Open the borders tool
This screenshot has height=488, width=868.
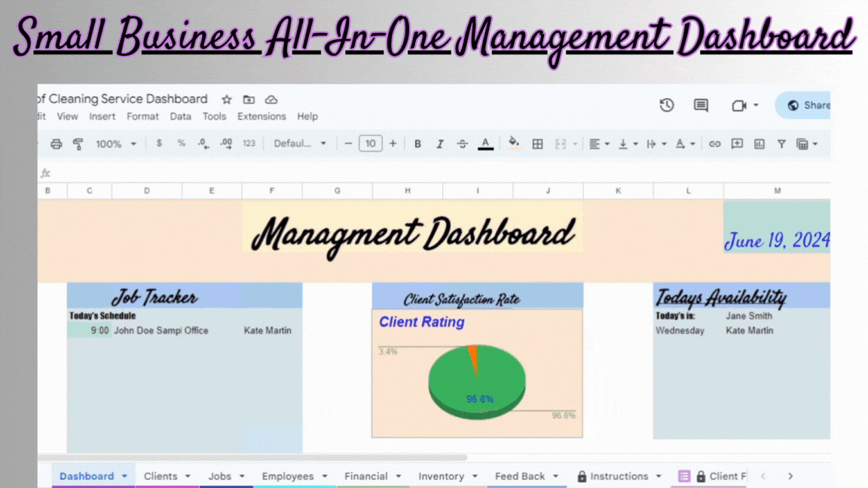537,144
